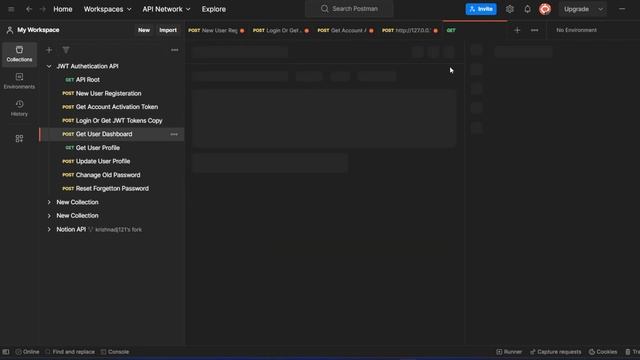The image size is (640, 360).
Task: Open options for Get User Dashboard request
Action: tap(174, 134)
